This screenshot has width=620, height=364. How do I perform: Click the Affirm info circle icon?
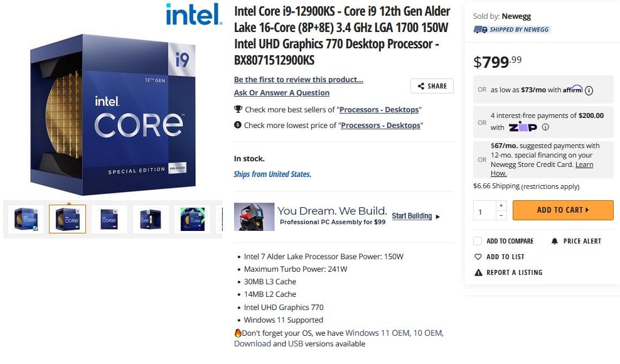pyautogui.click(x=589, y=90)
